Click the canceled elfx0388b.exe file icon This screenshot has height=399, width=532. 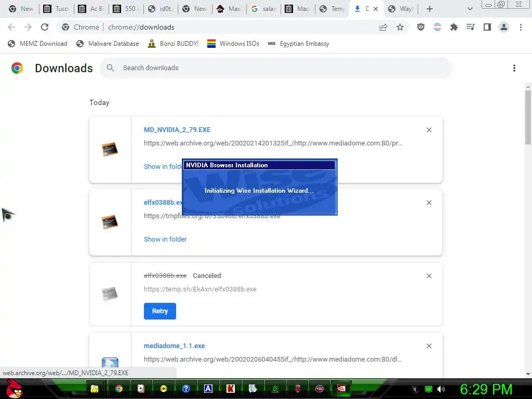tap(110, 294)
